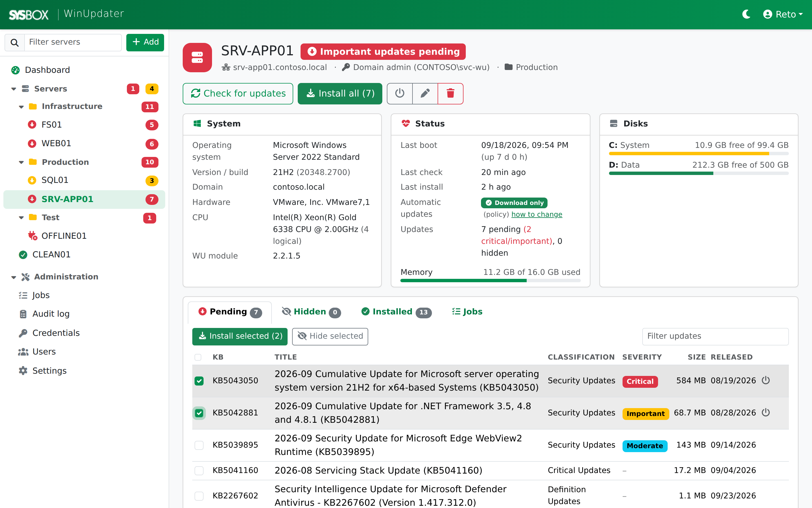Select the WEB01 server
This screenshot has width=812, height=508.
pos(84,143)
